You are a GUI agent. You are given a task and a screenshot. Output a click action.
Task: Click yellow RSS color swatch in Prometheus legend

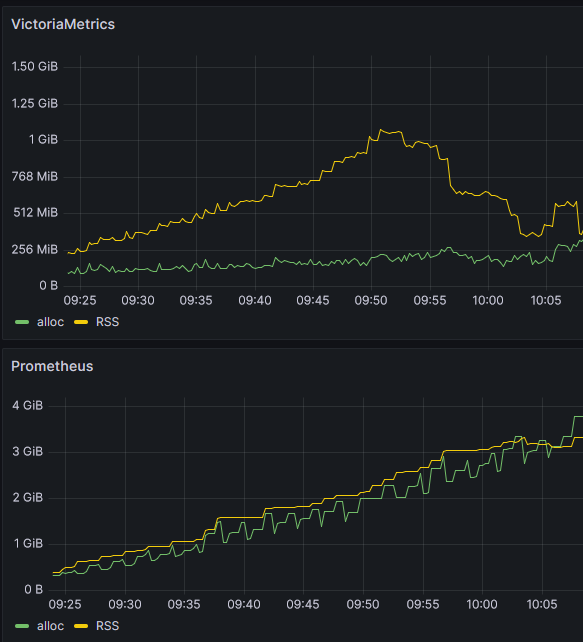(81, 626)
